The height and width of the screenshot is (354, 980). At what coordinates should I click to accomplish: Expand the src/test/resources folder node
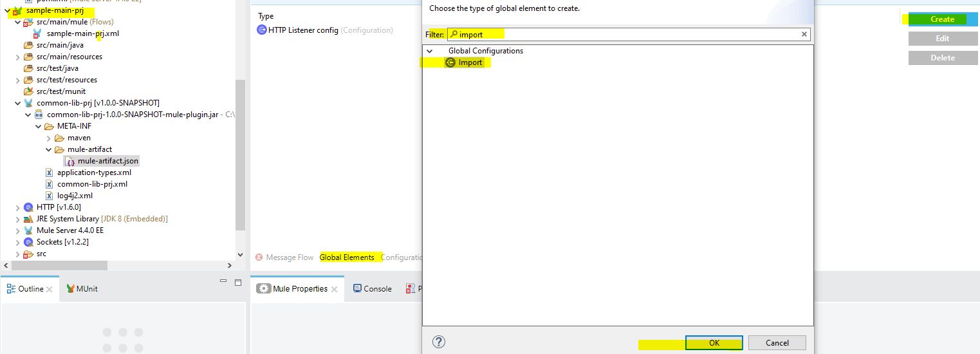(x=17, y=80)
